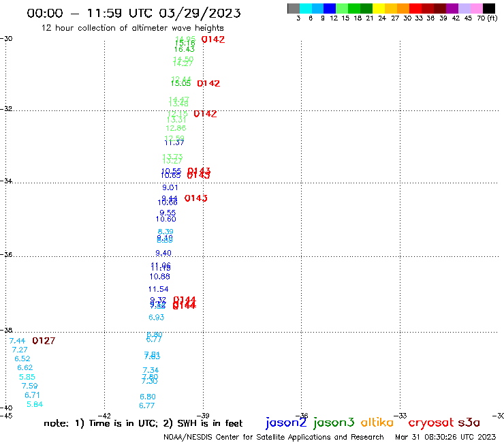
Task: Click the note about UTC time and SWH feet
Action: click(x=143, y=423)
